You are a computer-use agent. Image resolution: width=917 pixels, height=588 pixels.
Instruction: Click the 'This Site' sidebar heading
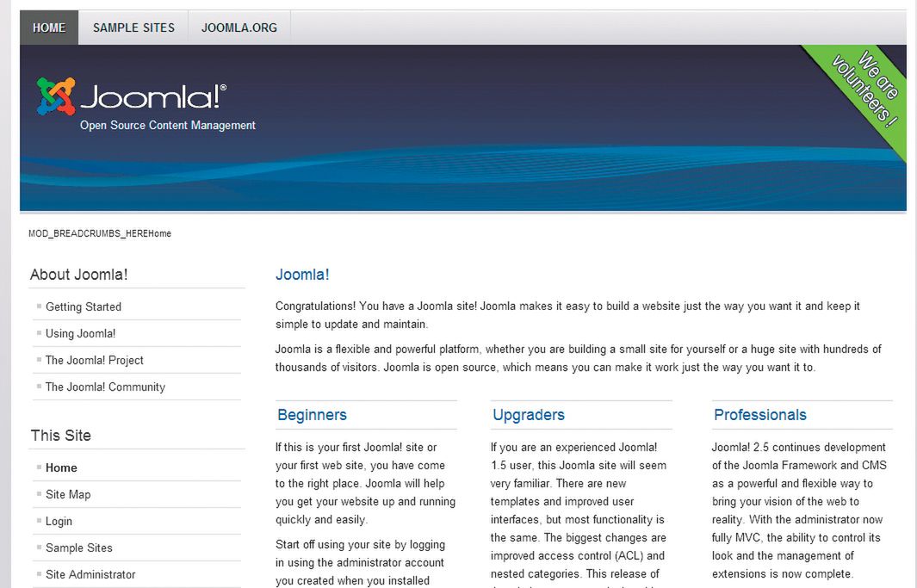pos(61,436)
